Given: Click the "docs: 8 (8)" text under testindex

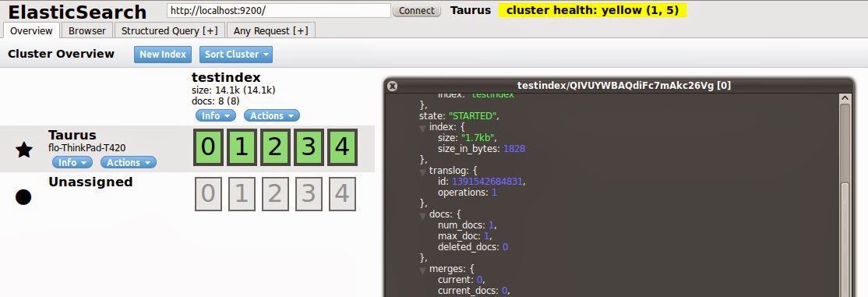Looking at the screenshot, I should pyautogui.click(x=215, y=101).
